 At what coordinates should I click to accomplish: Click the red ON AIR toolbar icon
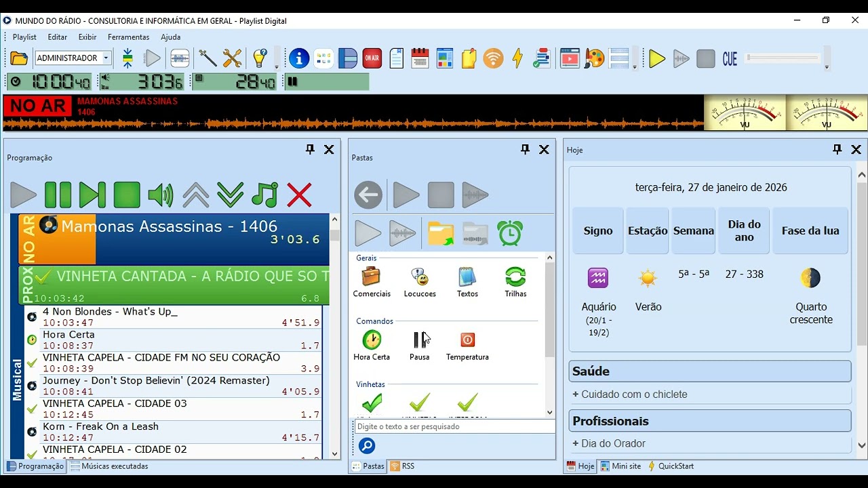point(372,58)
